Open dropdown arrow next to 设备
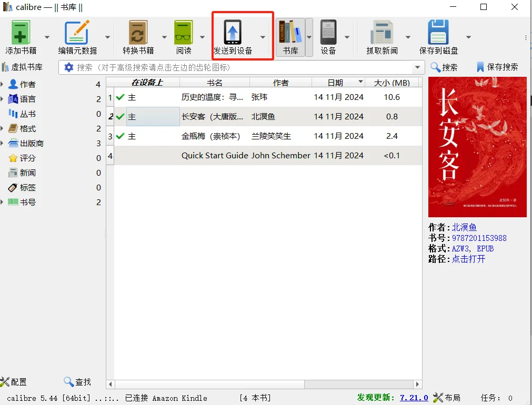 point(347,37)
